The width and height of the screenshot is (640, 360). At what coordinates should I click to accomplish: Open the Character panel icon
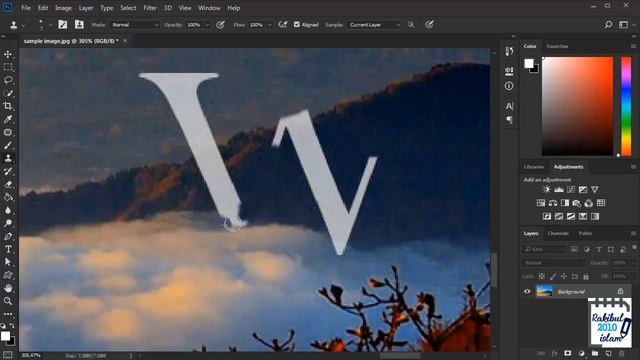(x=509, y=106)
